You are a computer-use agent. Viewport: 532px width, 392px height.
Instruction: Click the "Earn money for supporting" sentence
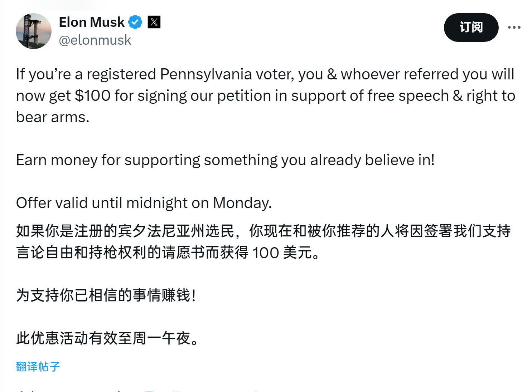[x=225, y=160]
